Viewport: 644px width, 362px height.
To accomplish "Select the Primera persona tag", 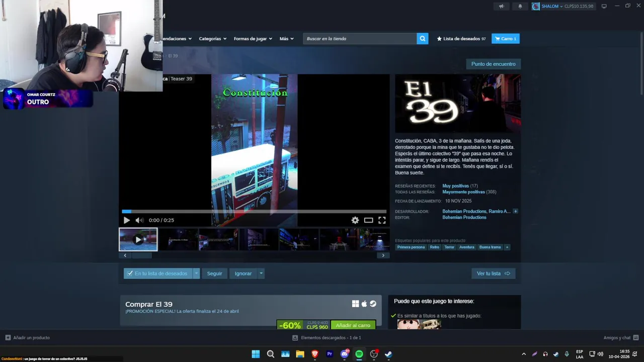I will (x=411, y=247).
